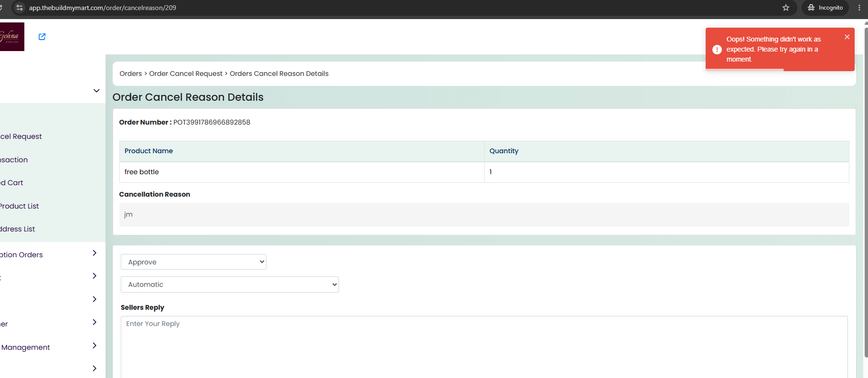Open the Address List sidebar item

(x=18, y=229)
